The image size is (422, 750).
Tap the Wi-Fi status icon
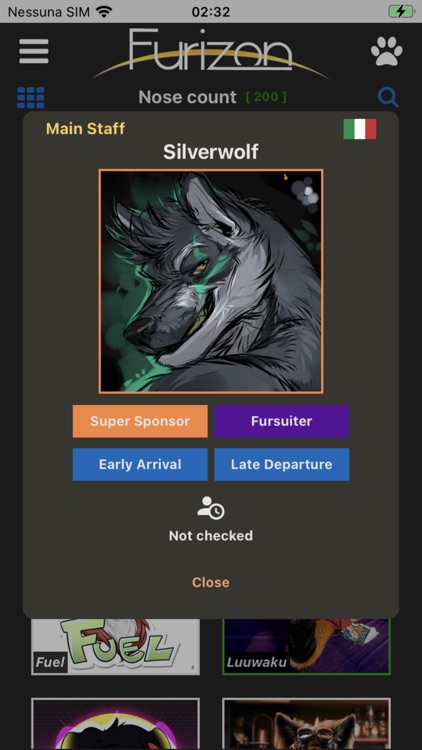coord(104,11)
